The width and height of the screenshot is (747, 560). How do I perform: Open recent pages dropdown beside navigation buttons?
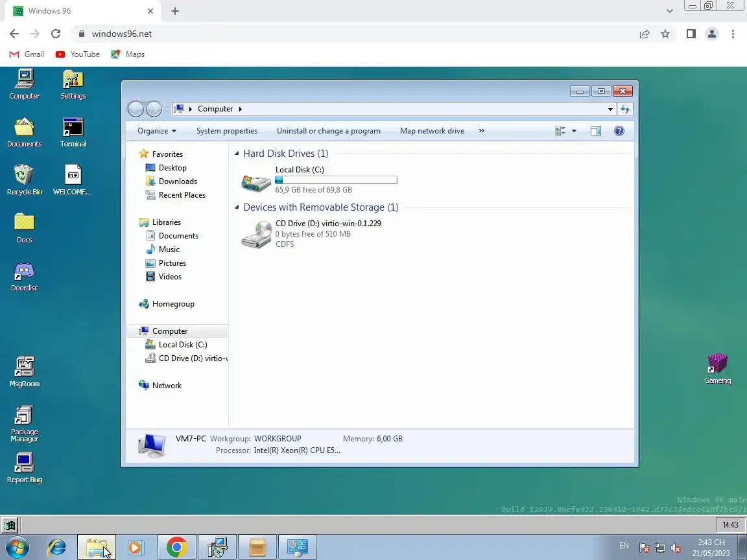point(166,109)
